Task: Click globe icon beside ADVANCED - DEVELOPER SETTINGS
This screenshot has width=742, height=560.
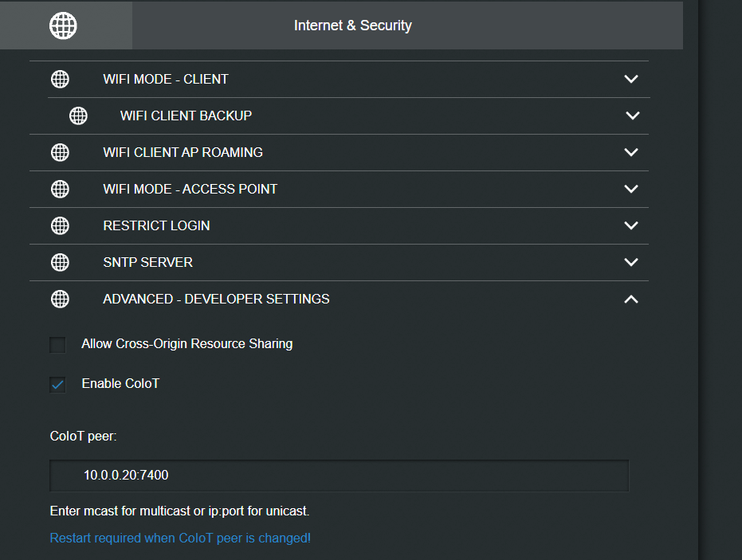Action: point(60,299)
